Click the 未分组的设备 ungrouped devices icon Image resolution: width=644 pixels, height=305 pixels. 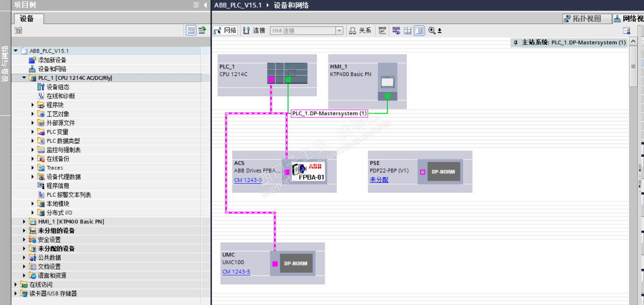33,231
